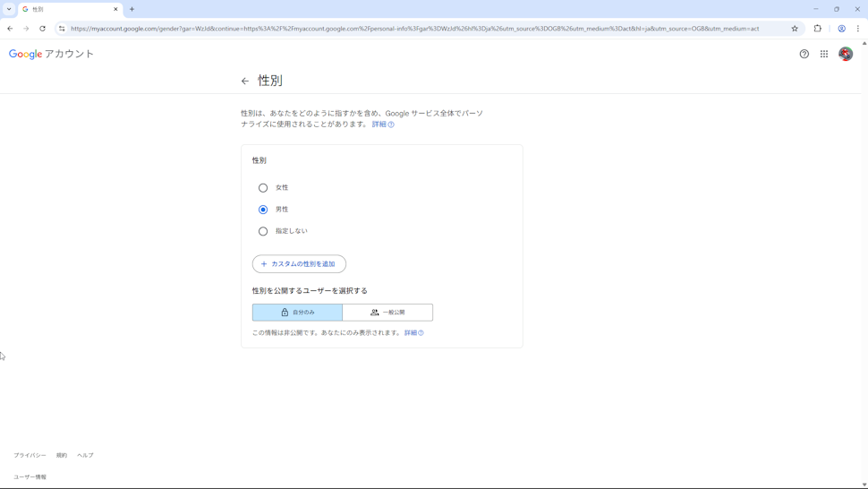Open the Chrome three-dot menu

[857, 29]
